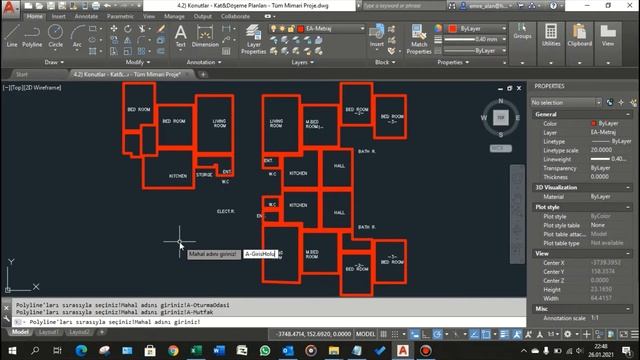This screenshot has height=360, width=640.
Task: Toggle layer lock icon in layer dropdown
Action: 291,29
